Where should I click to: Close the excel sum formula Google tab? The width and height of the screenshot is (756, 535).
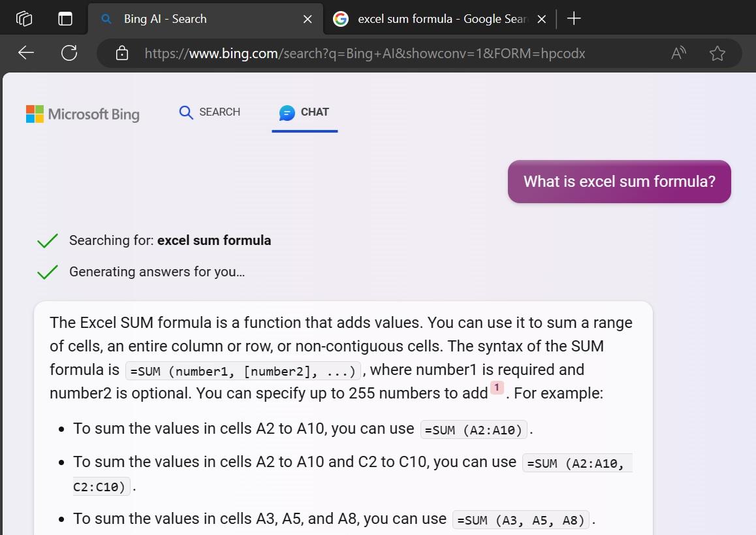click(541, 19)
